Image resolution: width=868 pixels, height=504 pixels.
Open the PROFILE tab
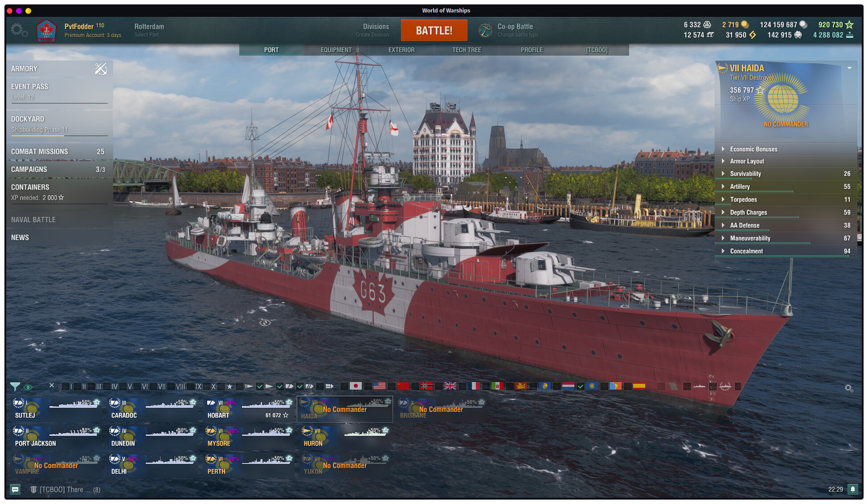point(532,50)
